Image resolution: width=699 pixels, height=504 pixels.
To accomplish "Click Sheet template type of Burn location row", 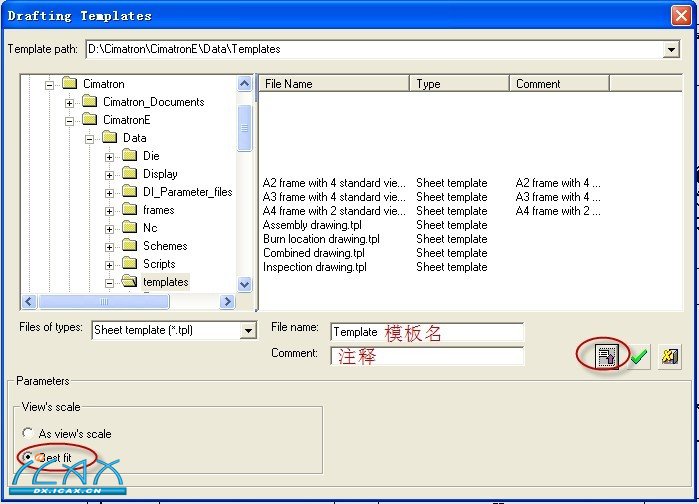I will point(452,239).
